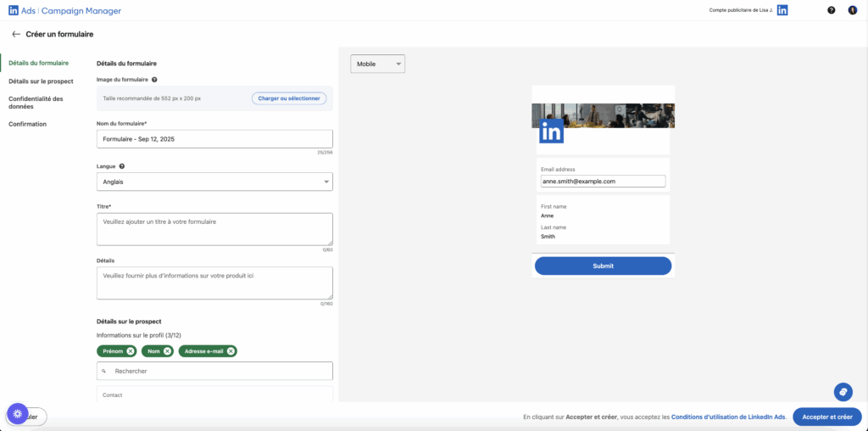Click the Submit button in preview
Screen dimensions: 868x431
pyautogui.click(x=603, y=266)
